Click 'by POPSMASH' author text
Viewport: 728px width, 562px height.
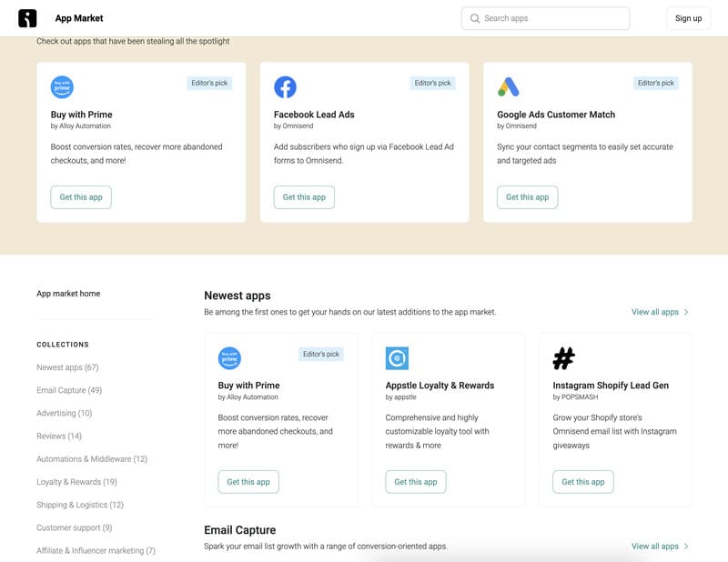[x=575, y=396]
